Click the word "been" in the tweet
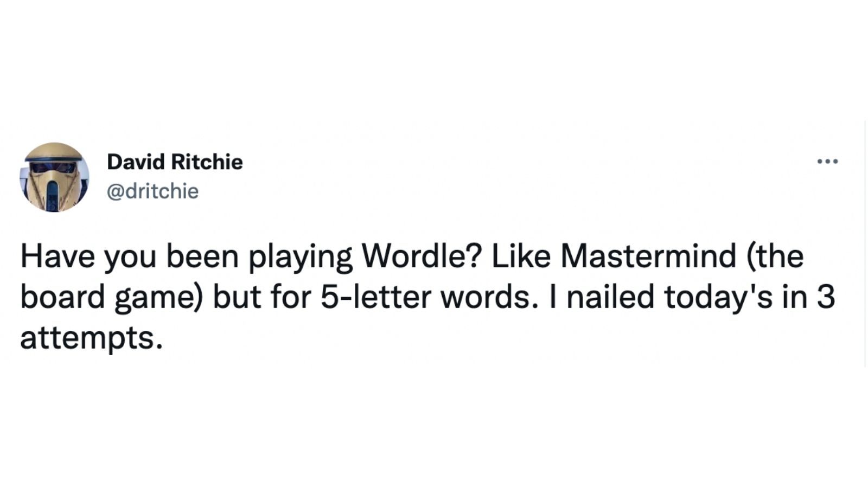 [x=202, y=256]
